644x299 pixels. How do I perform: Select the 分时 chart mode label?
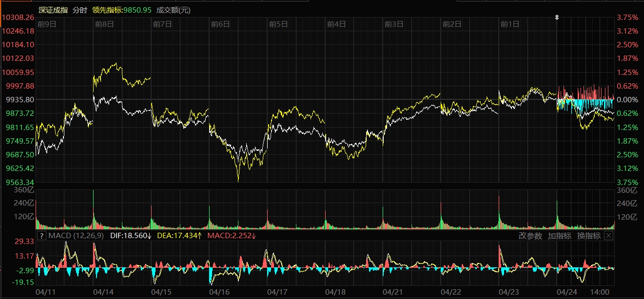(80, 10)
